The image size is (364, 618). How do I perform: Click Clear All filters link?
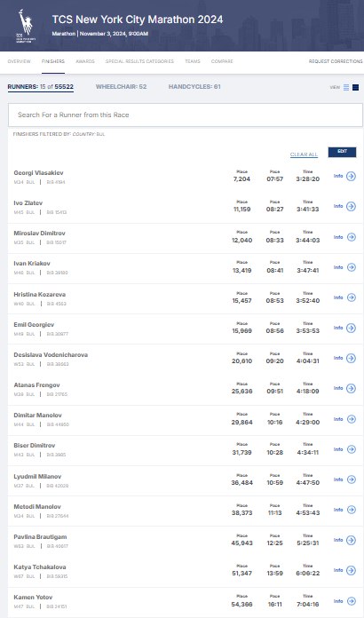[x=304, y=154]
